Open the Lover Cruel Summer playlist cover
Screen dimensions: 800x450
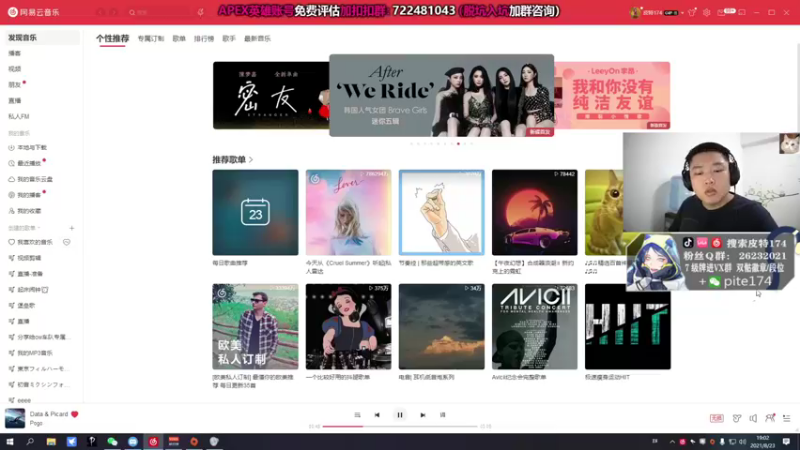pos(348,212)
